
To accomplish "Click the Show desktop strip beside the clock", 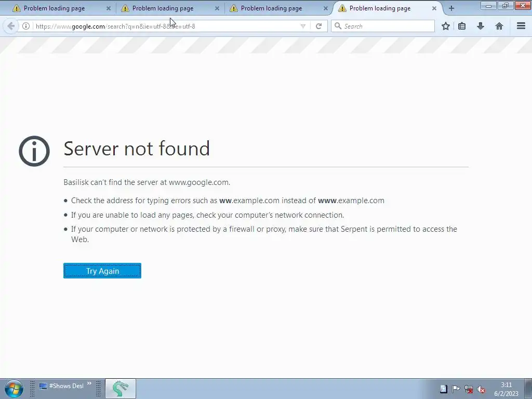I will [x=528, y=389].
